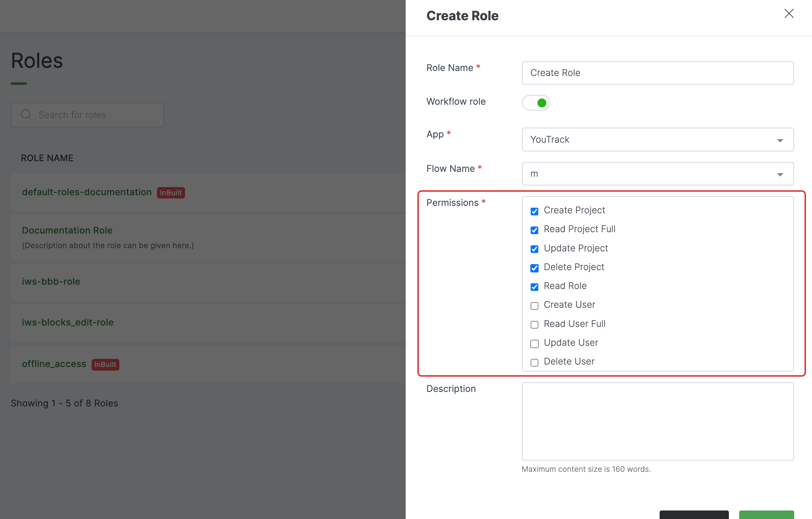Click the Create Role panel heading
The width and height of the screenshot is (812, 519).
pyautogui.click(x=462, y=16)
